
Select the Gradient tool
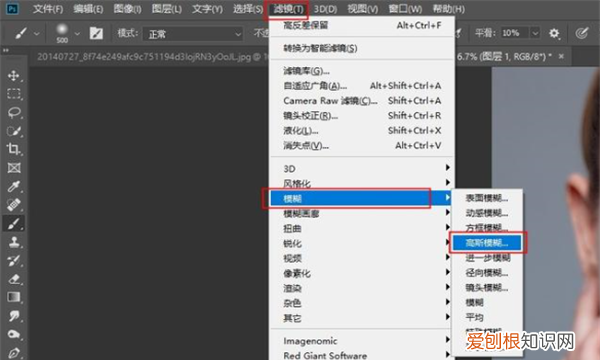(14, 297)
